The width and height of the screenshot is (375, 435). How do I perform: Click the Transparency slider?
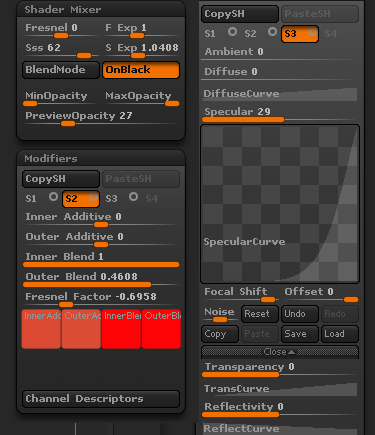(x=280, y=370)
